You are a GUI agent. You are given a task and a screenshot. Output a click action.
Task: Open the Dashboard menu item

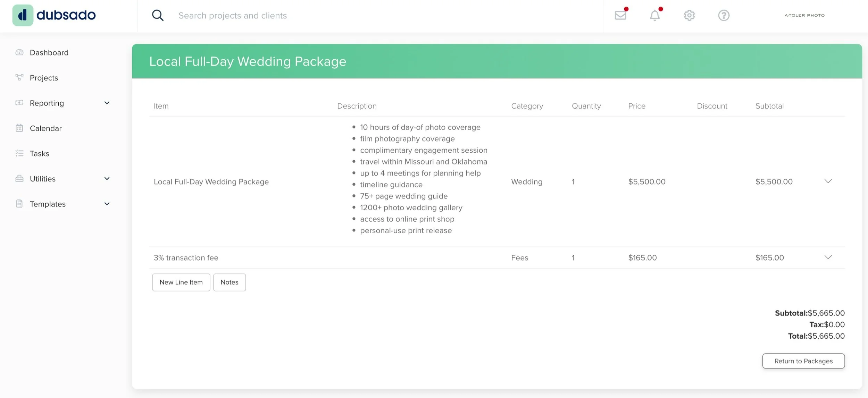click(x=49, y=52)
